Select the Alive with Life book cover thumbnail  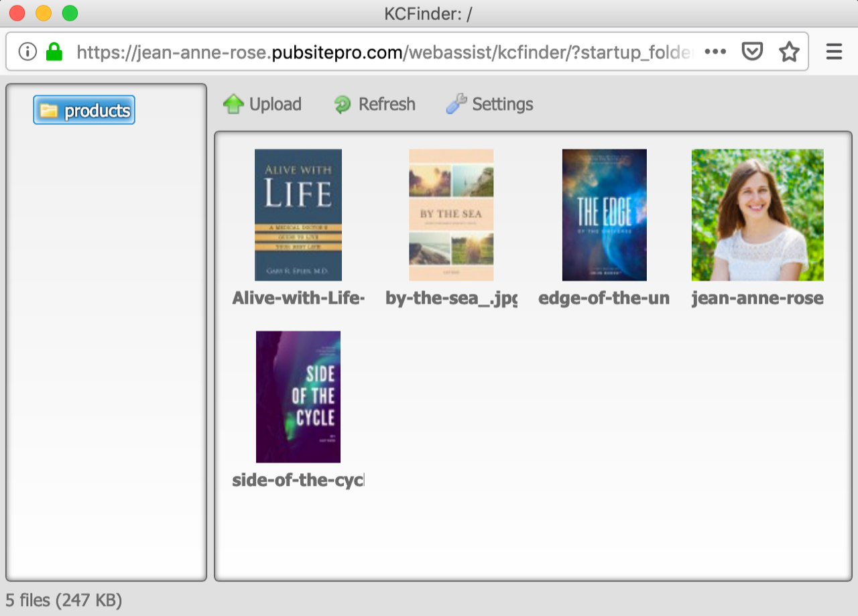click(298, 214)
